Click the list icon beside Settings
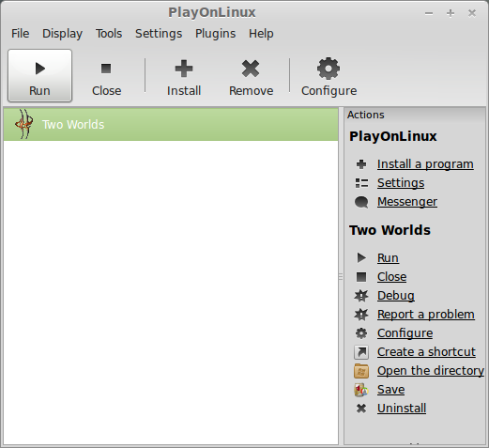The height and width of the screenshot is (448, 489). pyautogui.click(x=361, y=183)
